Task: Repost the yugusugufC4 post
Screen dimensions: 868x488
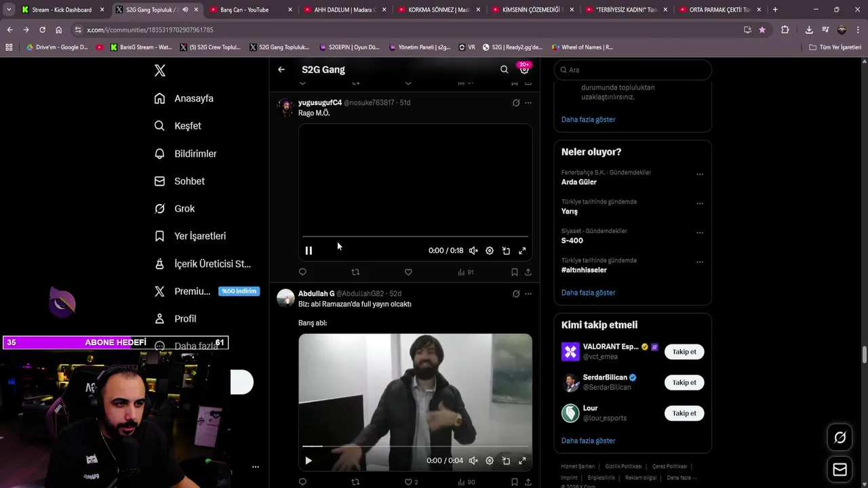Action: (355, 272)
